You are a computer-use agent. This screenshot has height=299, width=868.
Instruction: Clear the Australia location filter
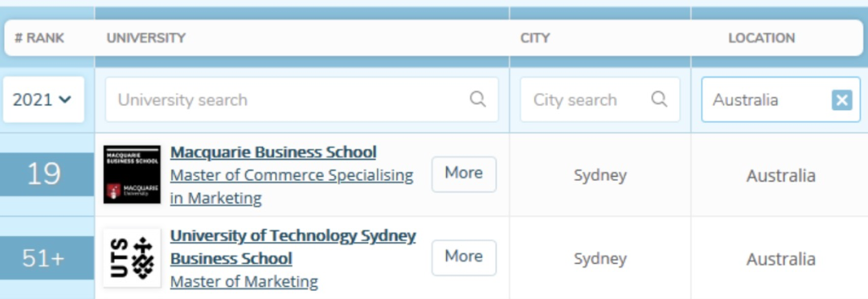tap(841, 100)
